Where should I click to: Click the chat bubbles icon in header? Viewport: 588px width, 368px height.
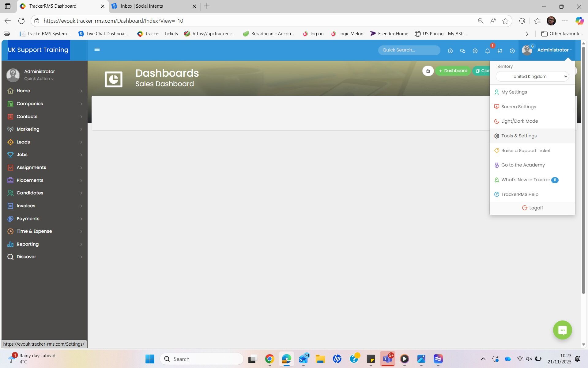pos(462,51)
